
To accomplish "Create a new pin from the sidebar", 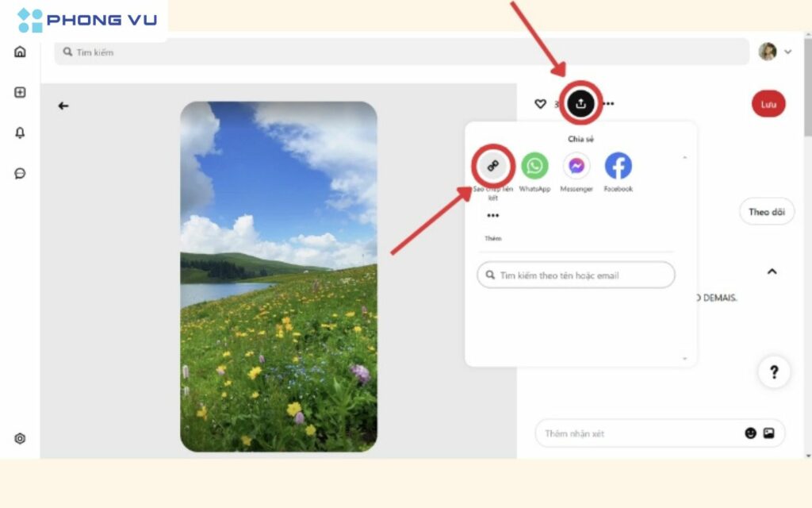I will 20,92.
